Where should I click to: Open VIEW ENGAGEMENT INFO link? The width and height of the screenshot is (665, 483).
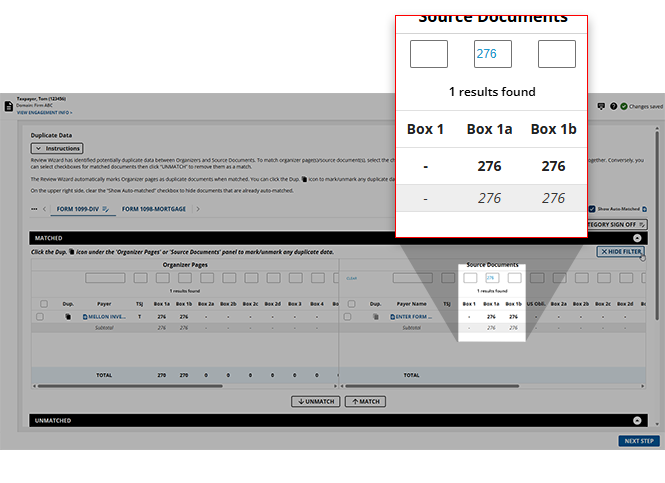(45, 113)
